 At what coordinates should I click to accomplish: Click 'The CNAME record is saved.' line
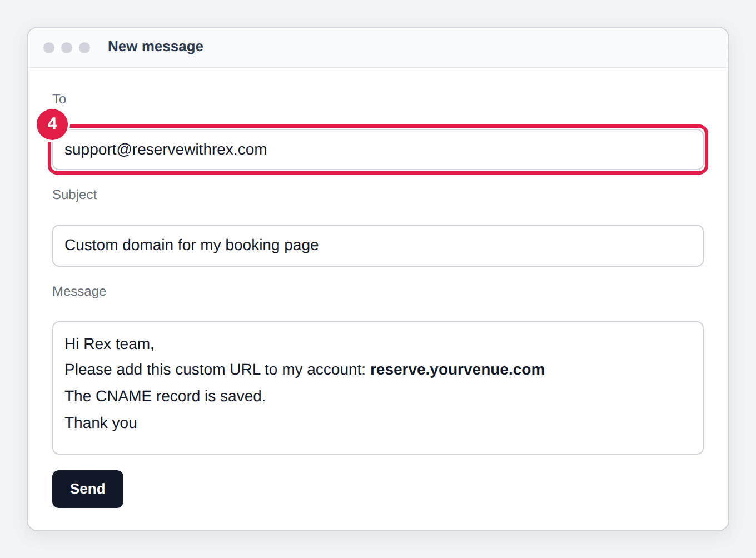point(165,396)
